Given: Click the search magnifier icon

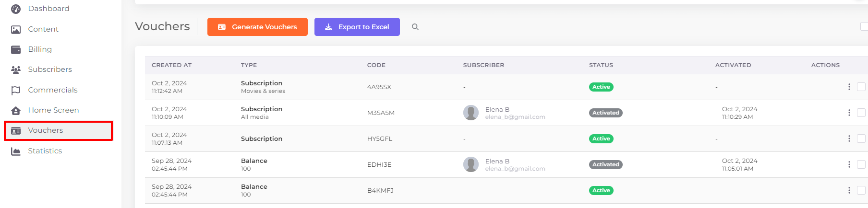Looking at the screenshot, I should tap(415, 27).
